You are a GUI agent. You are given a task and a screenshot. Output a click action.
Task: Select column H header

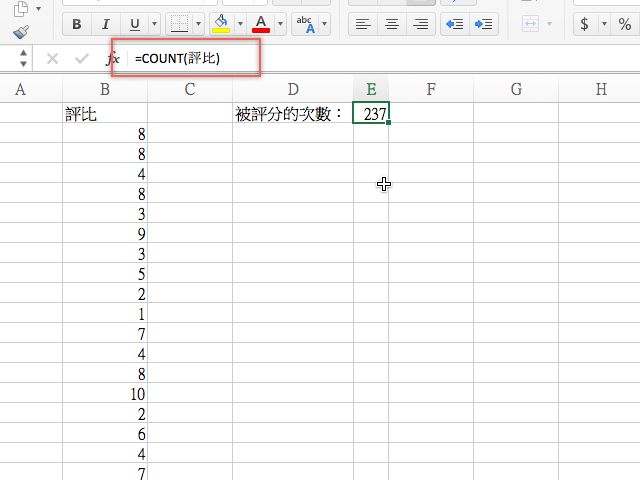point(599,89)
